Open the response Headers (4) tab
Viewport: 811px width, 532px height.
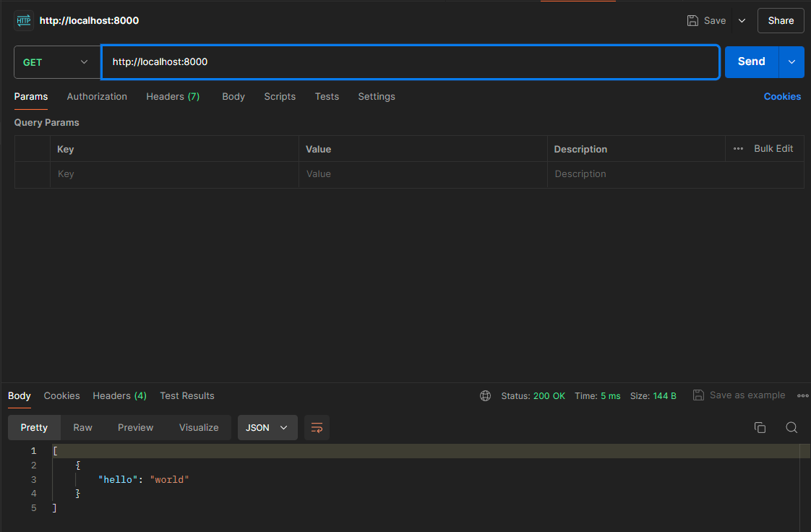click(x=119, y=396)
